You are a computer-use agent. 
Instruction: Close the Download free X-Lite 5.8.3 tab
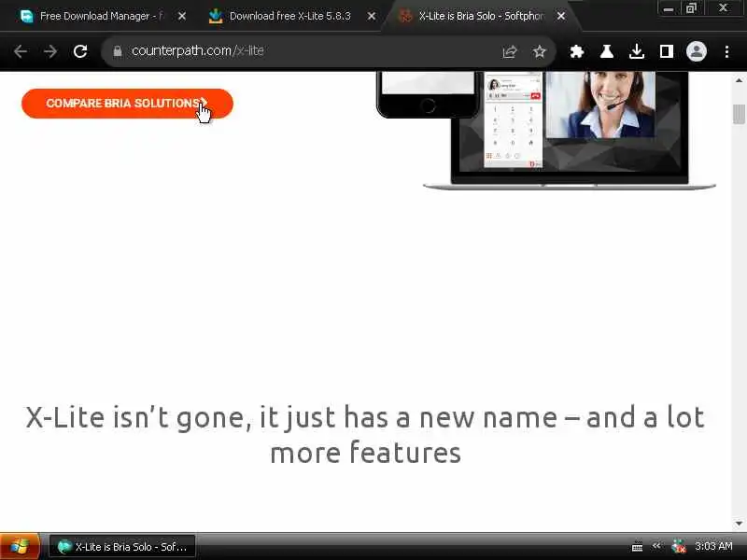coord(372,16)
